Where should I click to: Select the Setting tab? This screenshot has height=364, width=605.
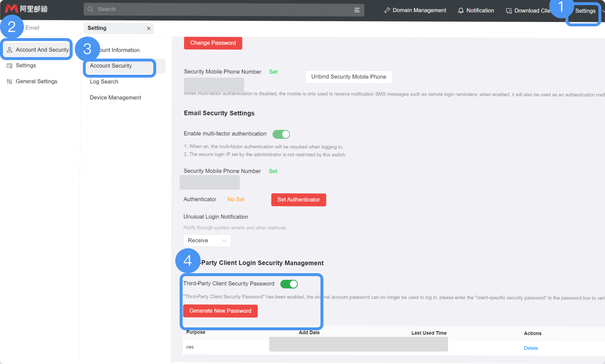coord(119,28)
